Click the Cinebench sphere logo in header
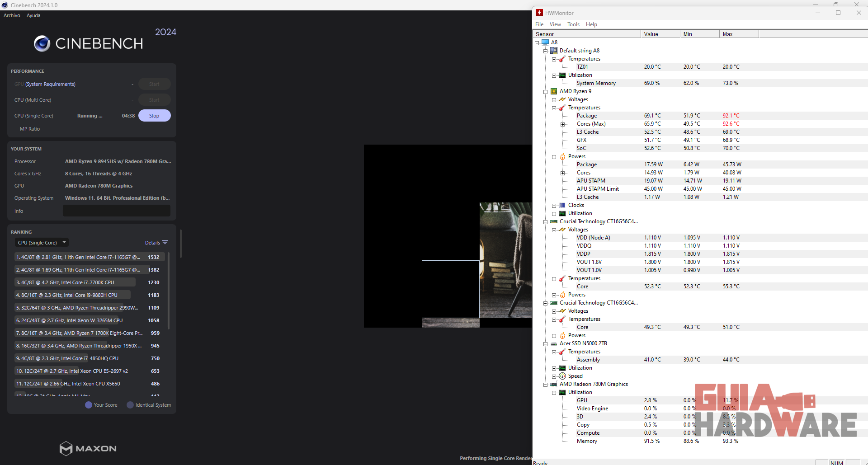Screen dimensions: 868x465 [42, 43]
